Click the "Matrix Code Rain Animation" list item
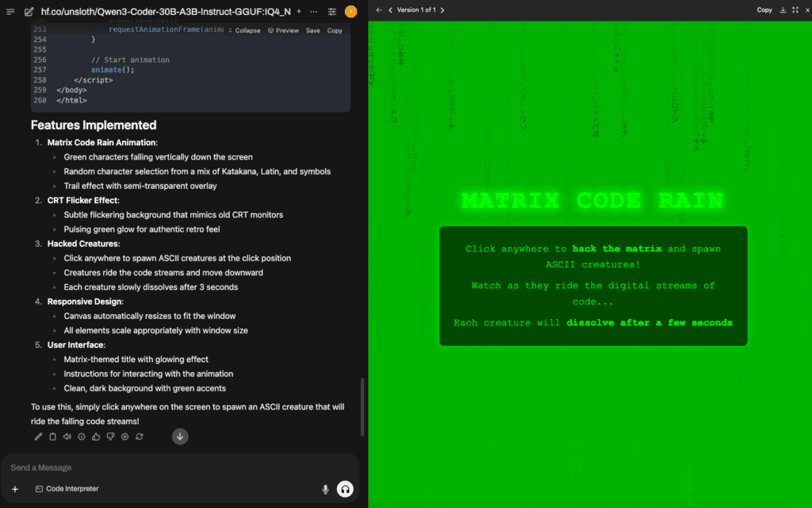Image resolution: width=812 pixels, height=508 pixels. pos(102,143)
